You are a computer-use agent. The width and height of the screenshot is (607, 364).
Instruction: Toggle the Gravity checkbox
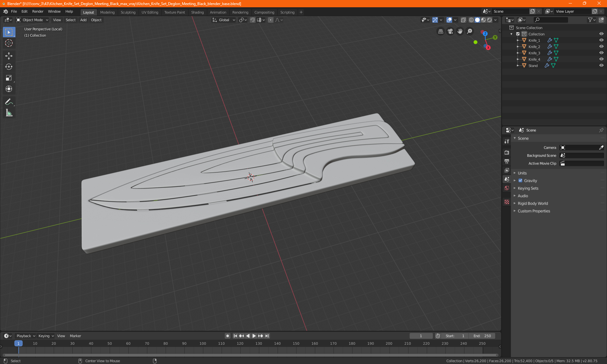(520, 181)
